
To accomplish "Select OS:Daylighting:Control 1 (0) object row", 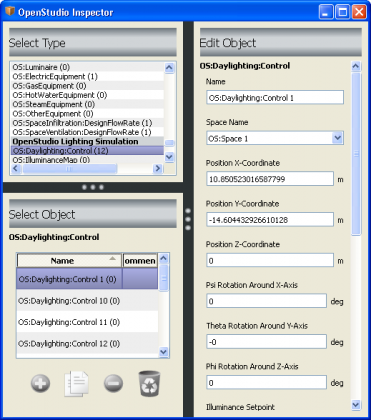I will pos(87,279).
